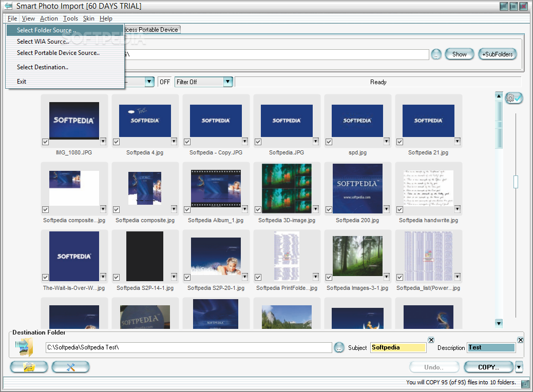Screen dimensions: 533x392
Task: Choose Select Destination menu entry
Action: coord(65,67)
